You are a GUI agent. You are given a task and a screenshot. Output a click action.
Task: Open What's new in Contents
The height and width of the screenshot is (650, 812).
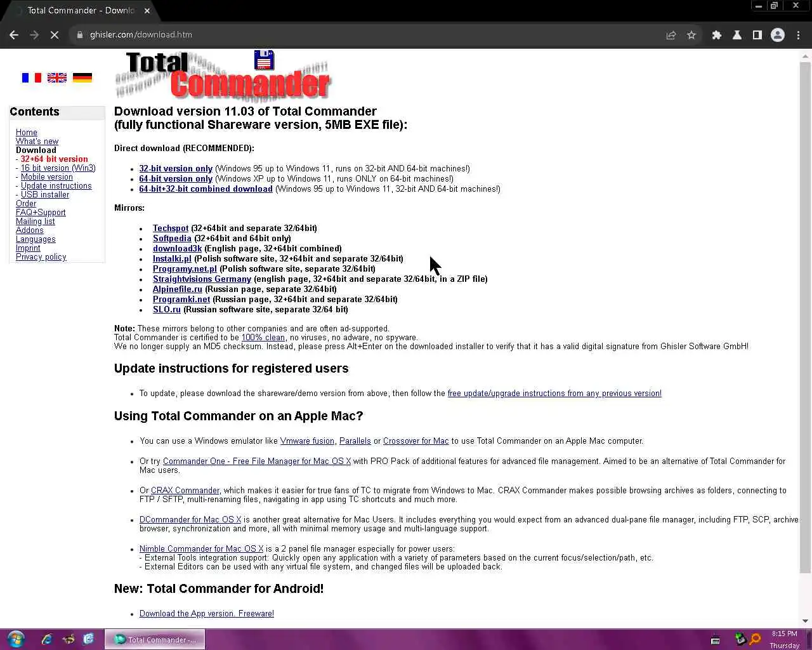(37, 141)
